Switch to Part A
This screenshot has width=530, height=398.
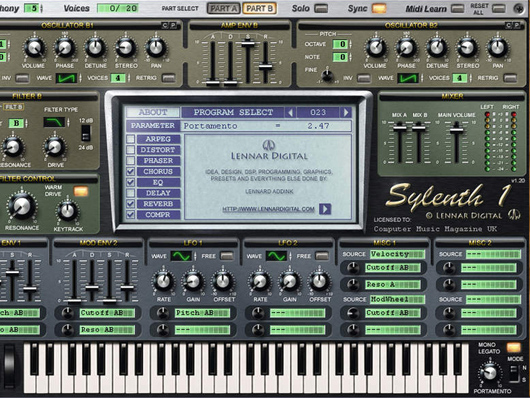(223, 8)
